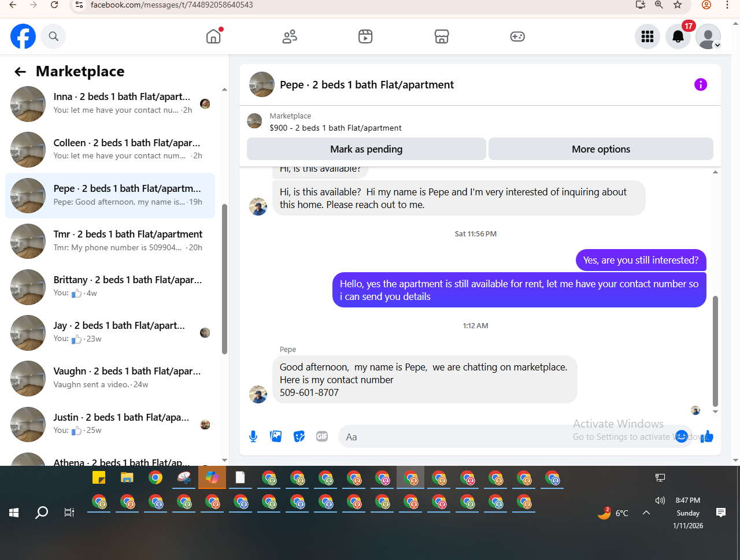The image size is (740, 560).
Task: Open Sticky Notes from the taskbar
Action: coord(99,478)
